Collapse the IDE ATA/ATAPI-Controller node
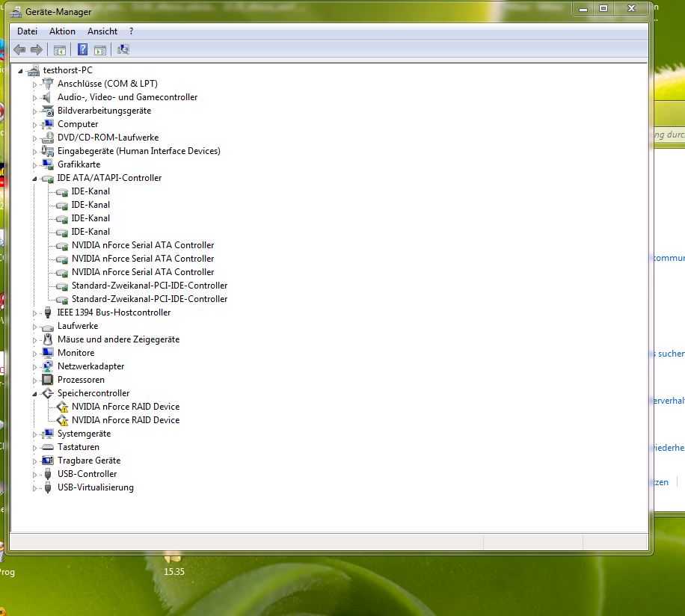This screenshot has width=685, height=616. tap(34, 179)
